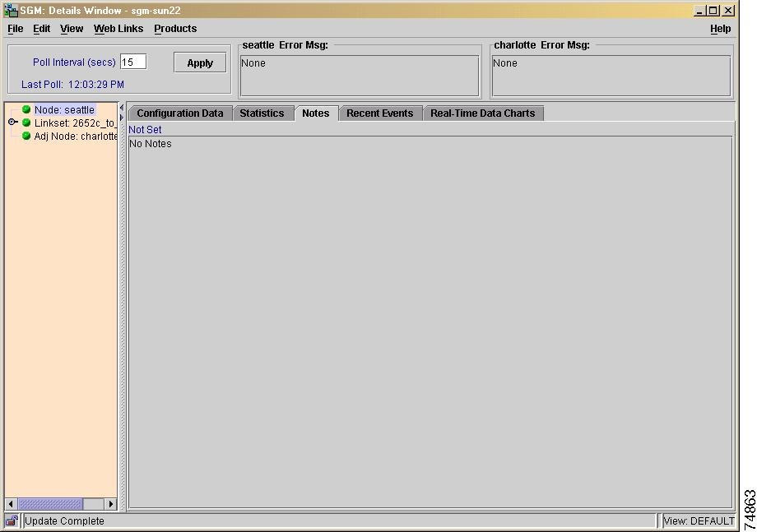Select the Linkset: 2652c_to_ tree item
Viewport: 757px width, 532px height.
click(75, 123)
